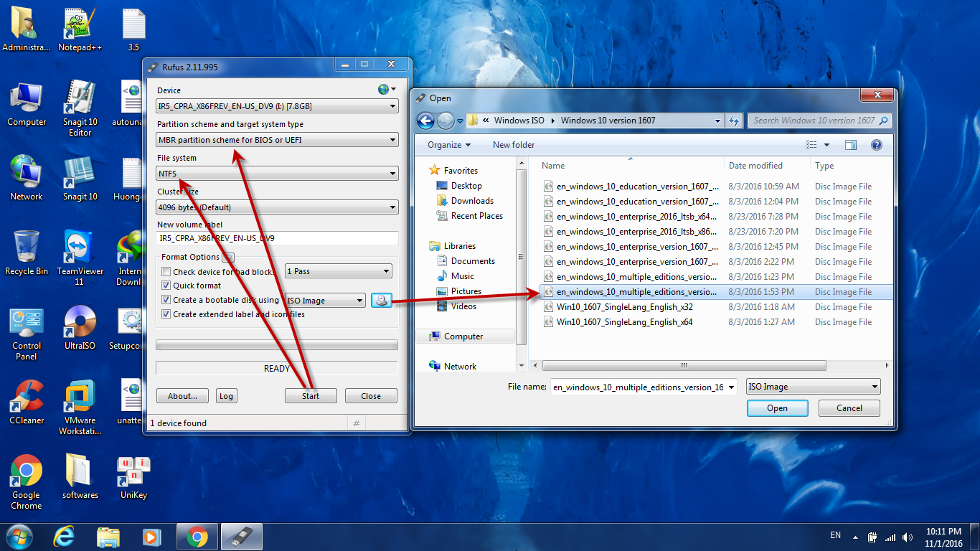Select Desktop under Favorites
Screen dimensions: 980x551
tap(466, 186)
